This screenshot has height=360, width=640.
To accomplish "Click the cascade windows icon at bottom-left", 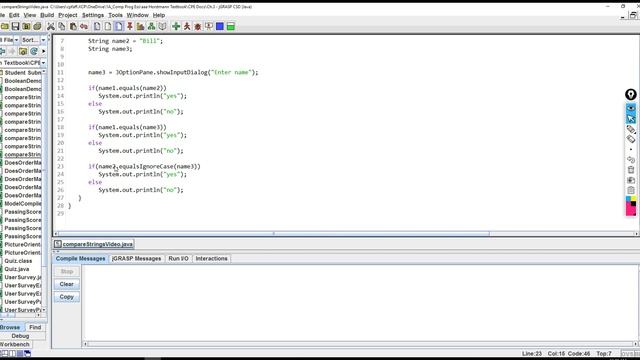I will (x=27, y=353).
